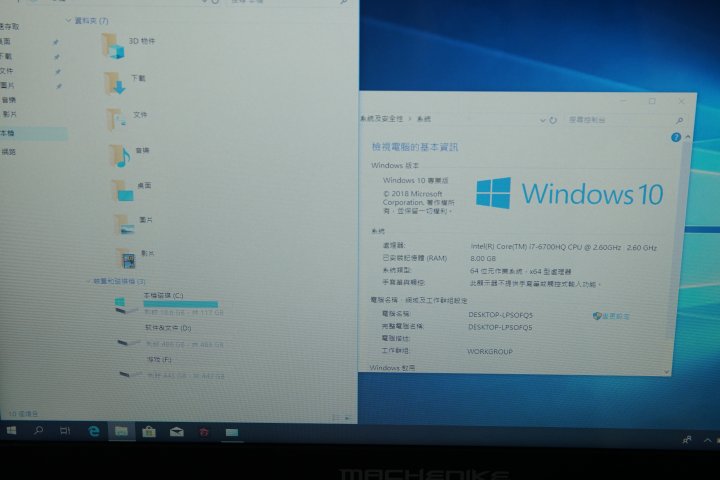Select the 本機磁碟 (C:) drive icon
This screenshot has width=720, height=480.
[x=126, y=305]
